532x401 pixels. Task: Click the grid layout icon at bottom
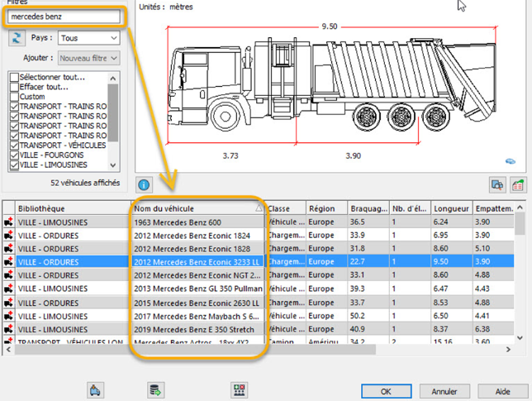240,390
